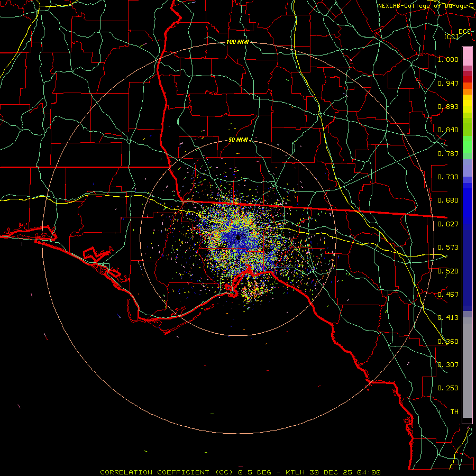Click the 50 NMI range ring label
The width and height of the screenshot is (476, 476).
click(238, 140)
